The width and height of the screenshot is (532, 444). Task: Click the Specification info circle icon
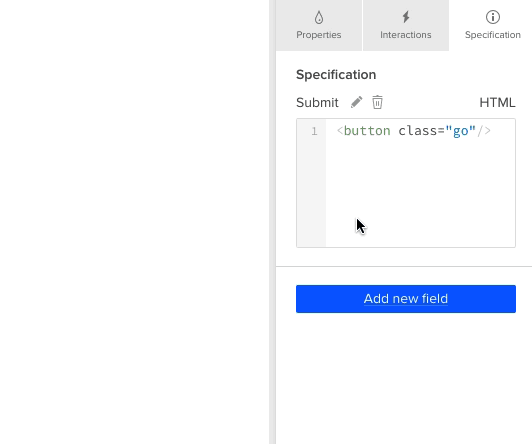[493, 17]
